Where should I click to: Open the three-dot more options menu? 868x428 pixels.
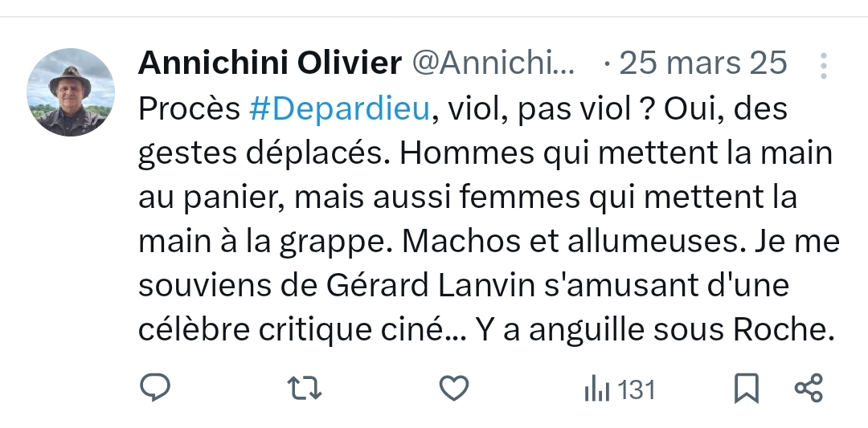click(823, 65)
